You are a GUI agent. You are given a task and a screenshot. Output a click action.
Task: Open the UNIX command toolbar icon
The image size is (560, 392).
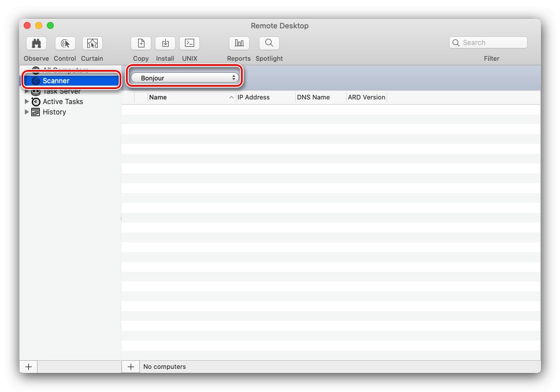pos(190,43)
